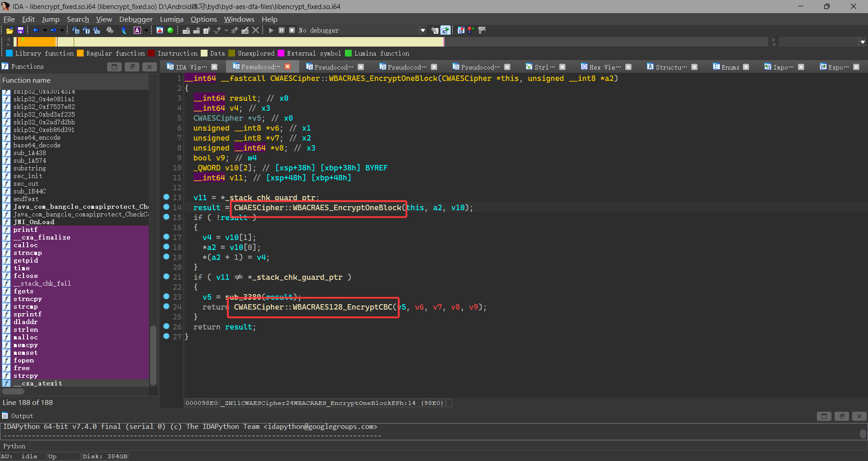Start the process with the play icon
The width and height of the screenshot is (868, 461).
[x=271, y=30]
